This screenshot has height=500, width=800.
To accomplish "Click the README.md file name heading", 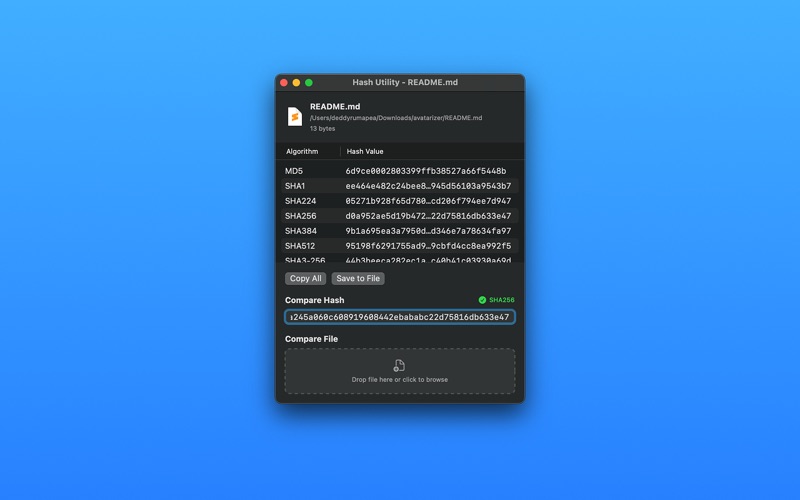I will pyautogui.click(x=335, y=107).
